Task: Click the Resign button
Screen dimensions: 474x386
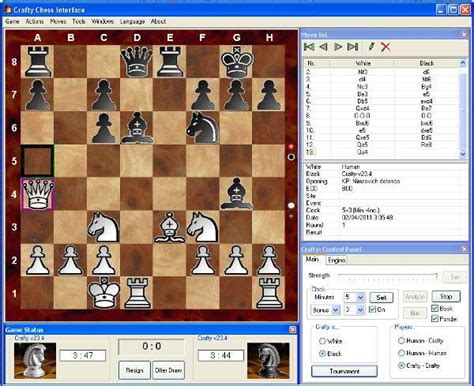Action: click(x=134, y=370)
